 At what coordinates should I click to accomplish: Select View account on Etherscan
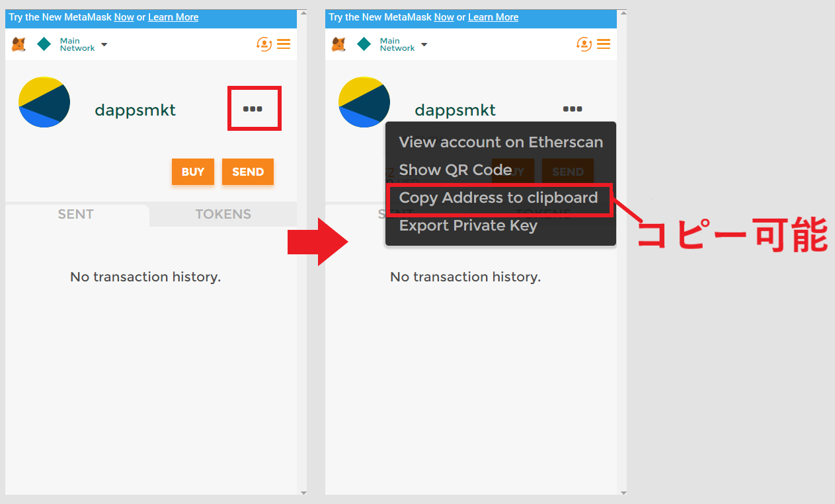tap(501, 142)
